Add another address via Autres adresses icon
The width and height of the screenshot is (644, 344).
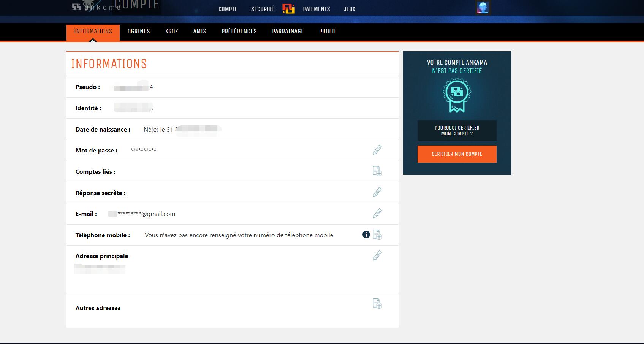[377, 303]
